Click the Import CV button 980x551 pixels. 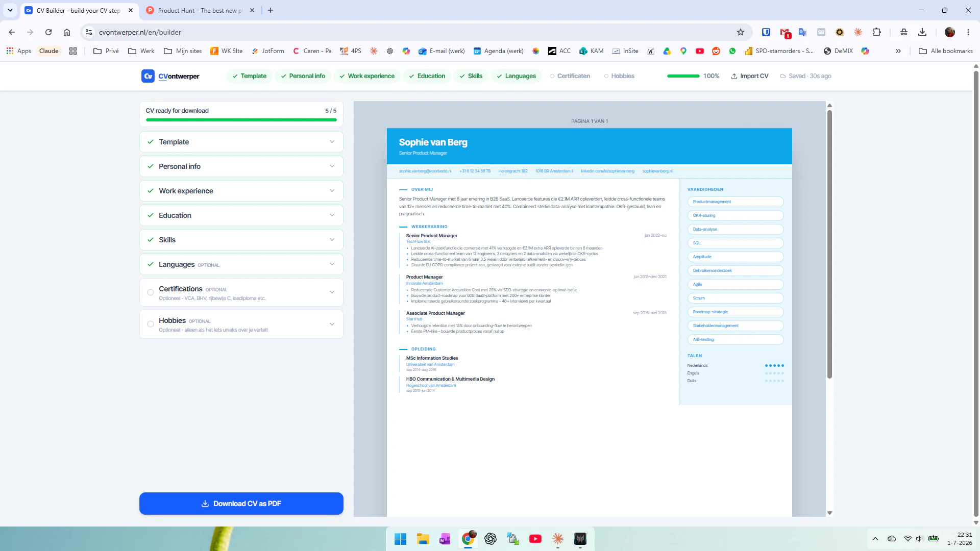point(749,76)
